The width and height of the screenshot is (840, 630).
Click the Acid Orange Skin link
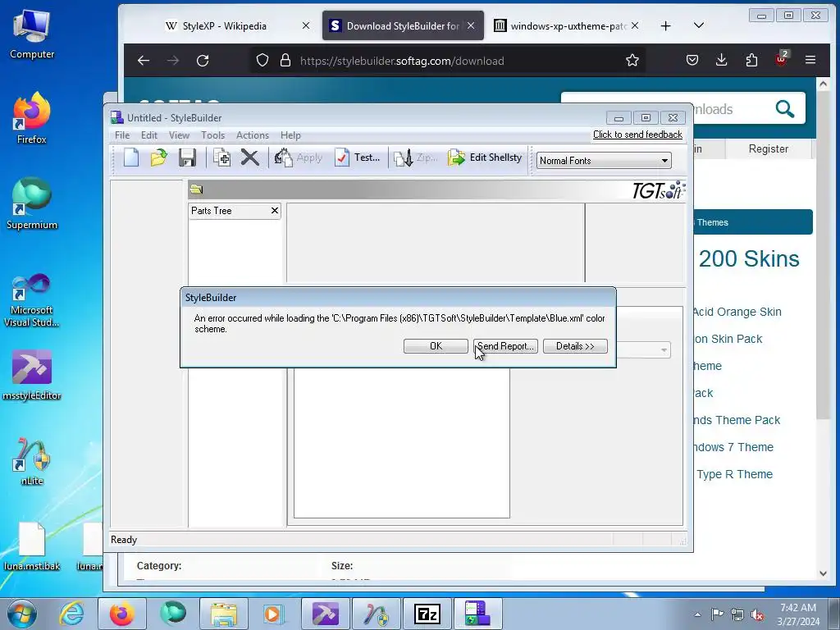click(x=737, y=312)
